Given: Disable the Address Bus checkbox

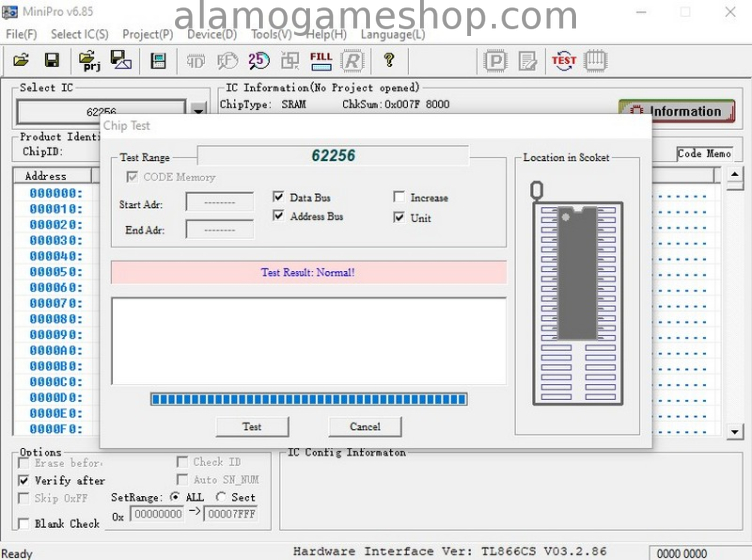Looking at the screenshot, I should pyautogui.click(x=279, y=216).
